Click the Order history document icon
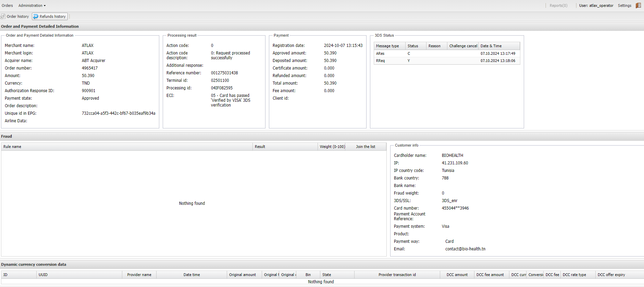This screenshot has width=644, height=287. (x=3, y=16)
